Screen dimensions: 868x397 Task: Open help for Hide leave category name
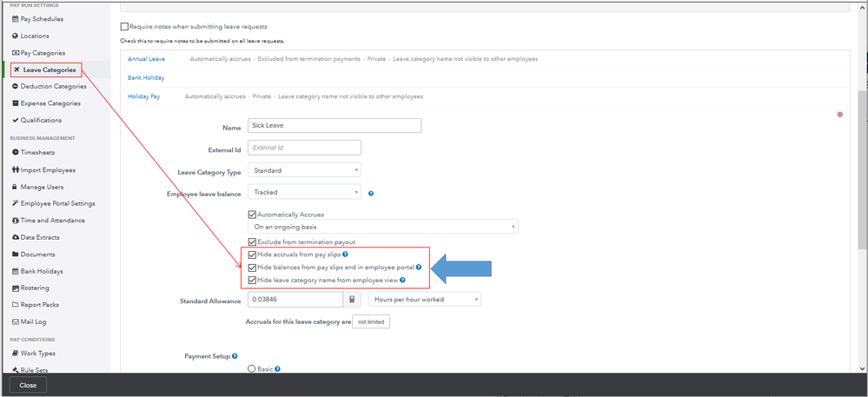[402, 281]
